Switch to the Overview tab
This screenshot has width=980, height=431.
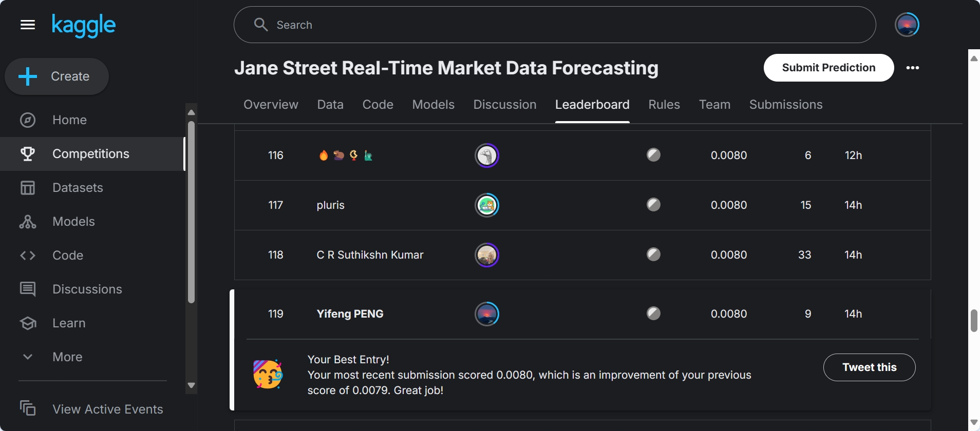point(271,105)
